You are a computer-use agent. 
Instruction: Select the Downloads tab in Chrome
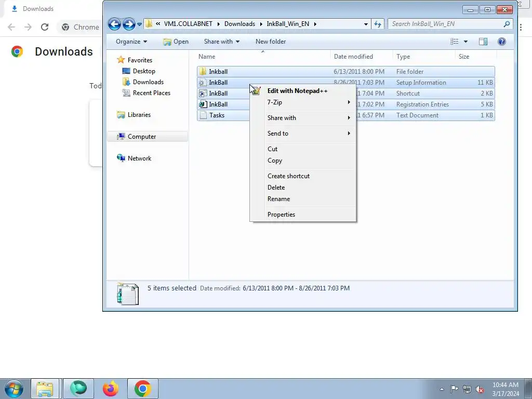[38, 8]
